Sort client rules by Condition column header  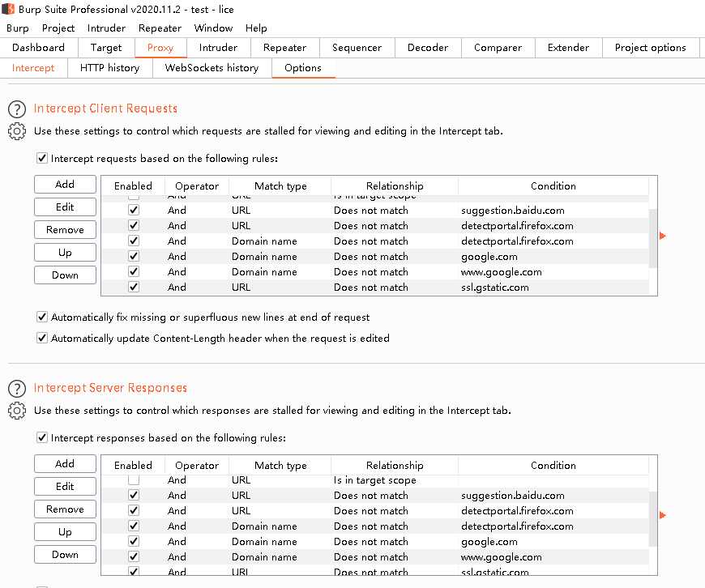click(553, 185)
